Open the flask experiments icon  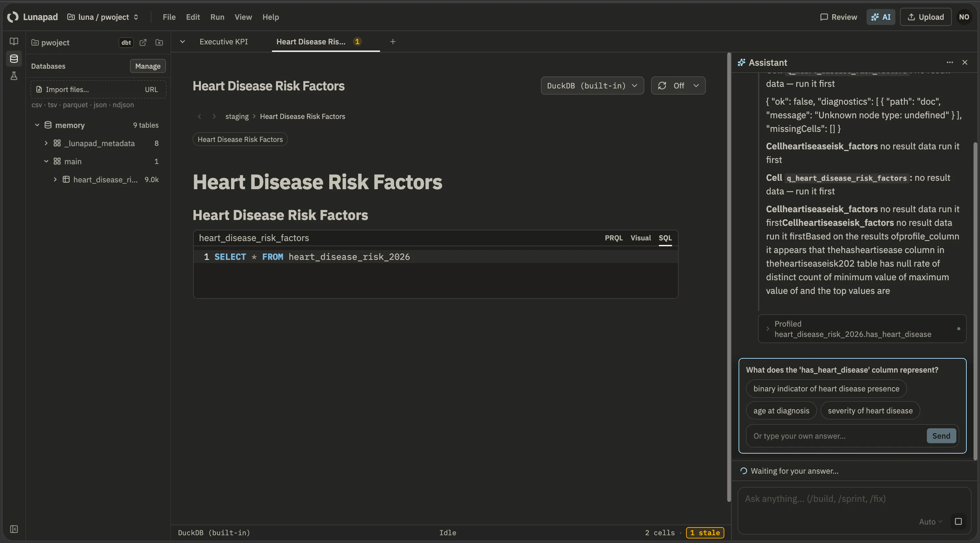point(14,76)
